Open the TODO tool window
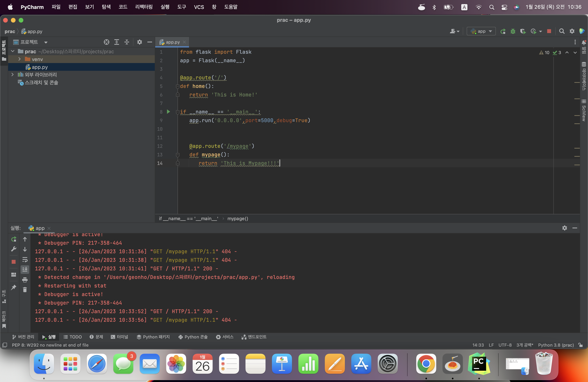This screenshot has height=382, width=588. (x=73, y=337)
